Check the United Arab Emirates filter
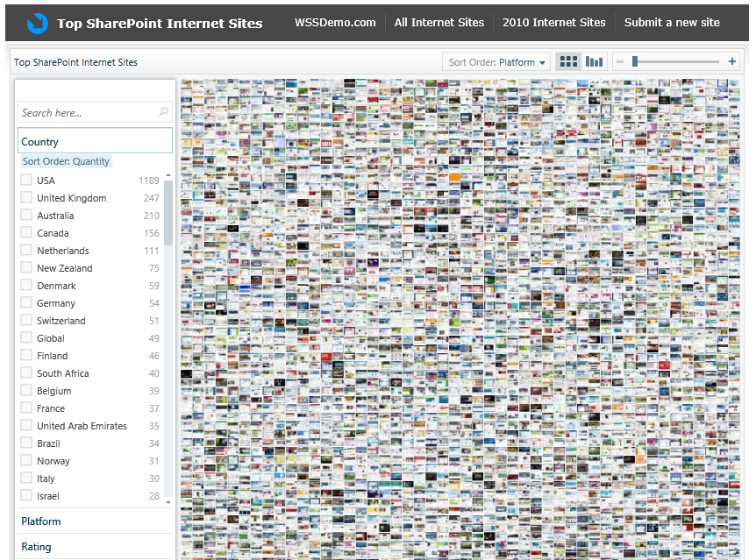The height and width of the screenshot is (560, 756). pos(26,426)
